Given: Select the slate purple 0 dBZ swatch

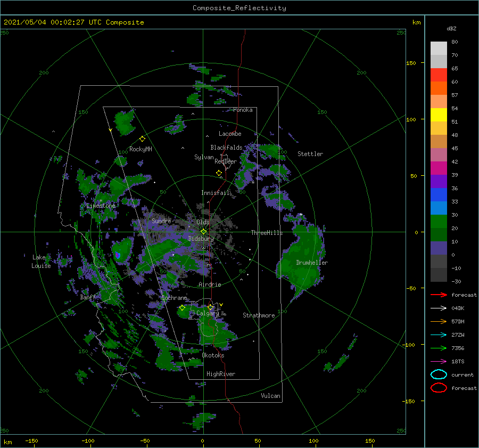Looking at the screenshot, I should [439, 248].
